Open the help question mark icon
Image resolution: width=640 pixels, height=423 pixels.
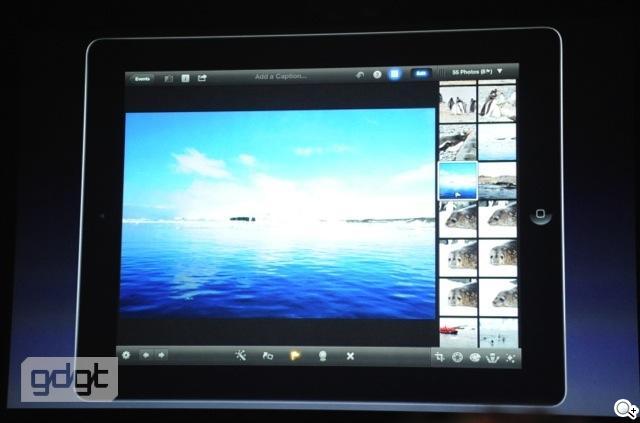pyautogui.click(x=378, y=75)
